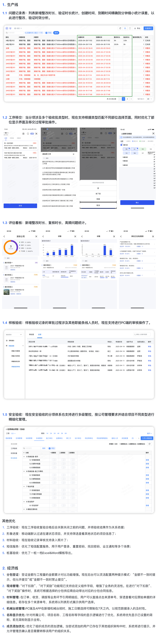
Task: Open column settings icon beside refresh
Action: pos(125,28)
